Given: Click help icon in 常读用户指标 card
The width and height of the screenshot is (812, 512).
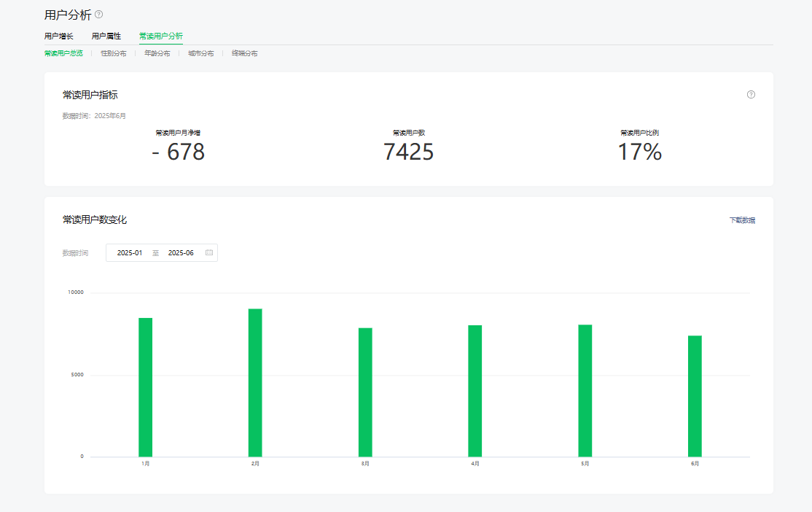Looking at the screenshot, I should click(x=751, y=94).
